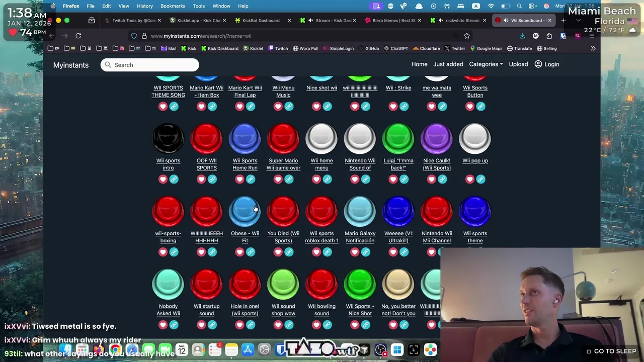Screen dimensions: 644x362
Task: Favorite the Nobody Asked Wii sound
Action: point(163,325)
